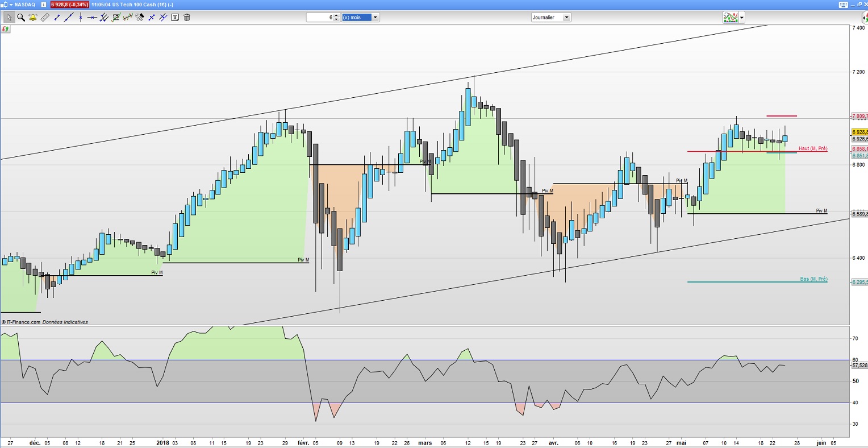
Task: Select the ruler measurement tool
Action: click(45, 17)
